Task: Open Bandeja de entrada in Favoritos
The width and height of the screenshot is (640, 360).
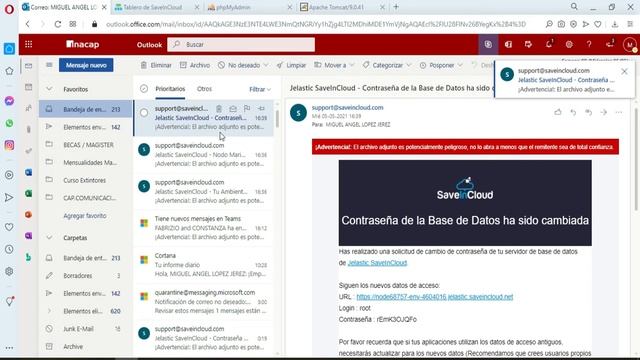Action: click(x=86, y=109)
